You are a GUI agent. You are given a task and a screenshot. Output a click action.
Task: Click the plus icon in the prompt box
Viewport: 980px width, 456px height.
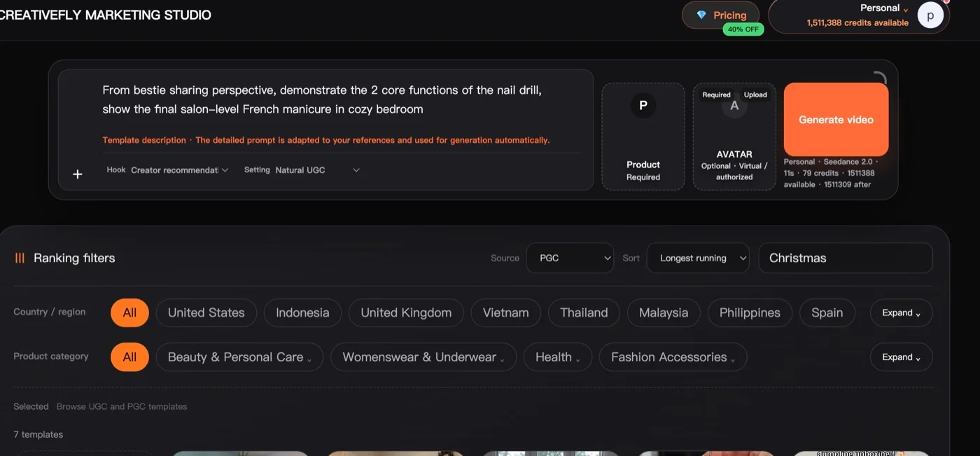[78, 174]
